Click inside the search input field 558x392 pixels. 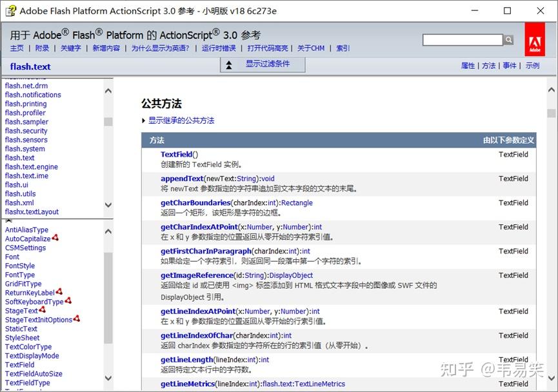coord(461,39)
